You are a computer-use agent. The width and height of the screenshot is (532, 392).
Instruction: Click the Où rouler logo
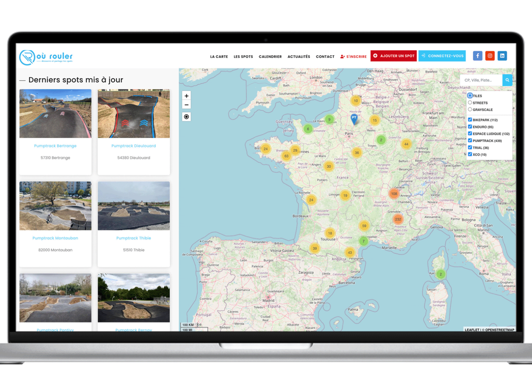[46, 57]
